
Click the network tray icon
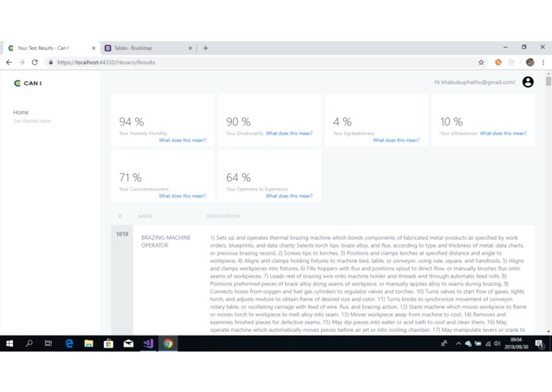pyautogui.click(x=488, y=344)
